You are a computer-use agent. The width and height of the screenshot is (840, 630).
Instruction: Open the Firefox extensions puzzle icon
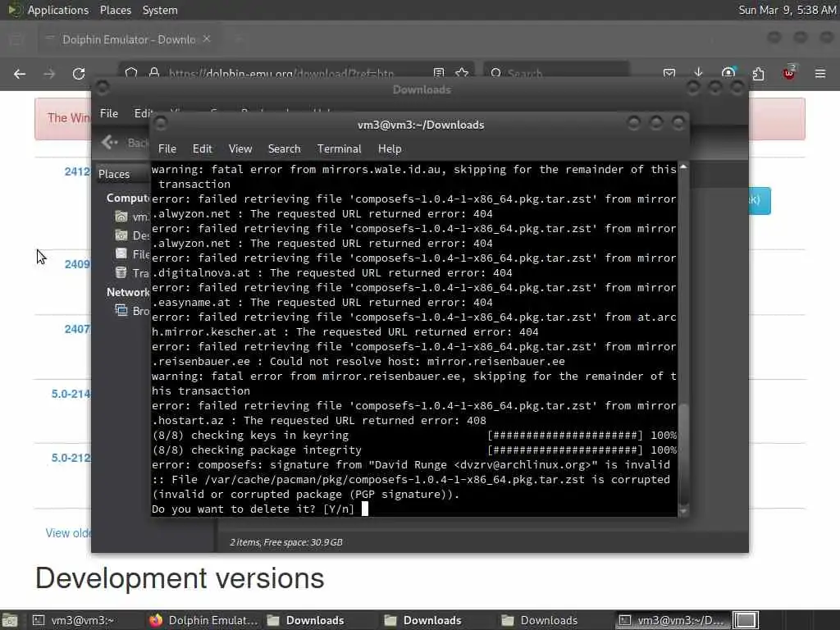pos(758,73)
